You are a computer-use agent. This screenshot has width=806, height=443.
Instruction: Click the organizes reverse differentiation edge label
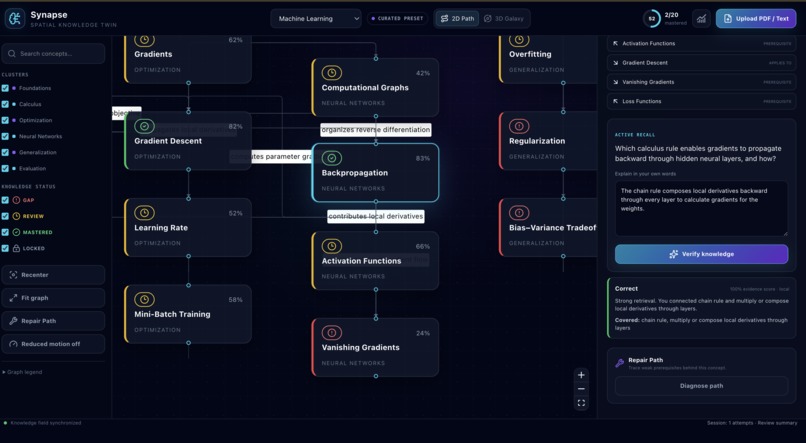[376, 130]
